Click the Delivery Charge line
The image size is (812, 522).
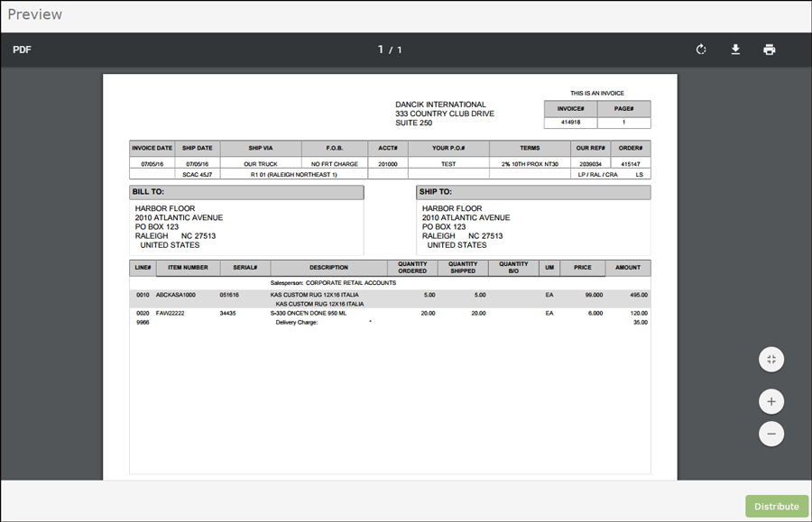297,322
